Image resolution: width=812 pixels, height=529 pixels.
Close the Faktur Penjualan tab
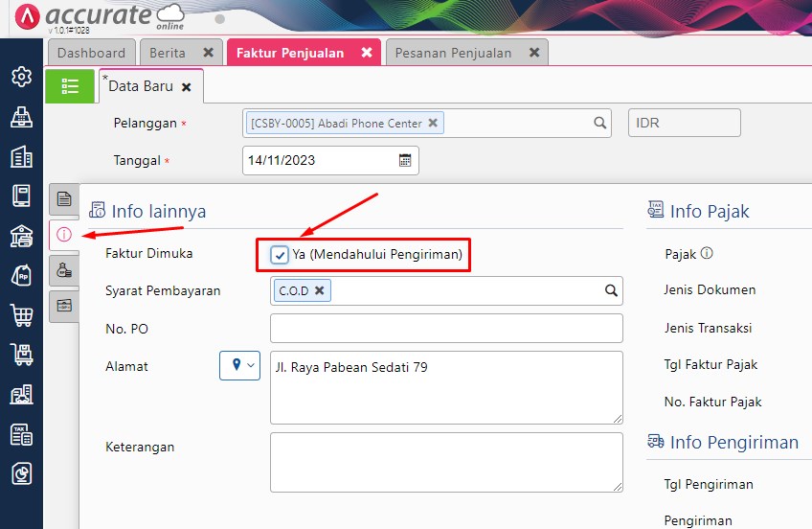pyautogui.click(x=367, y=53)
